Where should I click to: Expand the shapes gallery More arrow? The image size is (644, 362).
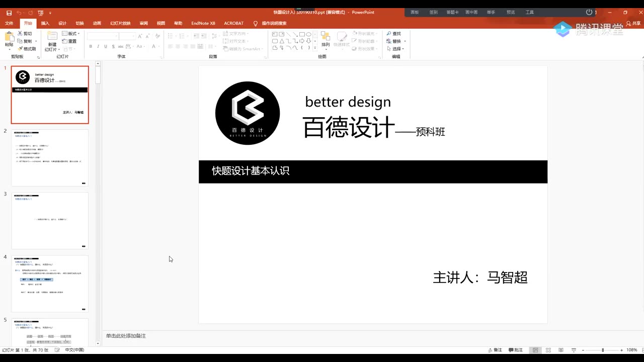tap(316, 48)
